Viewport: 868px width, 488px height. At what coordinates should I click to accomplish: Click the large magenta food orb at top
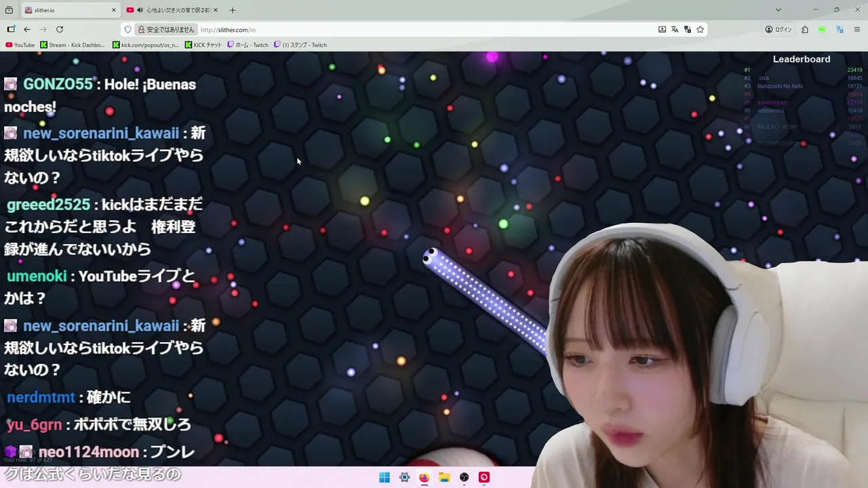point(492,57)
